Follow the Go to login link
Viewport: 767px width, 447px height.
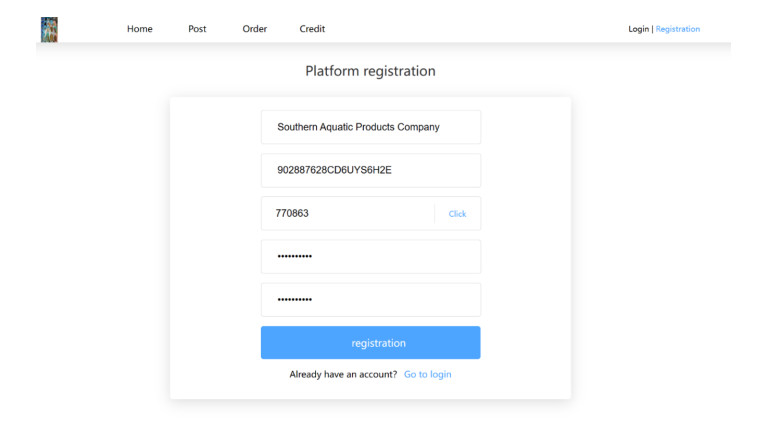[x=427, y=374]
